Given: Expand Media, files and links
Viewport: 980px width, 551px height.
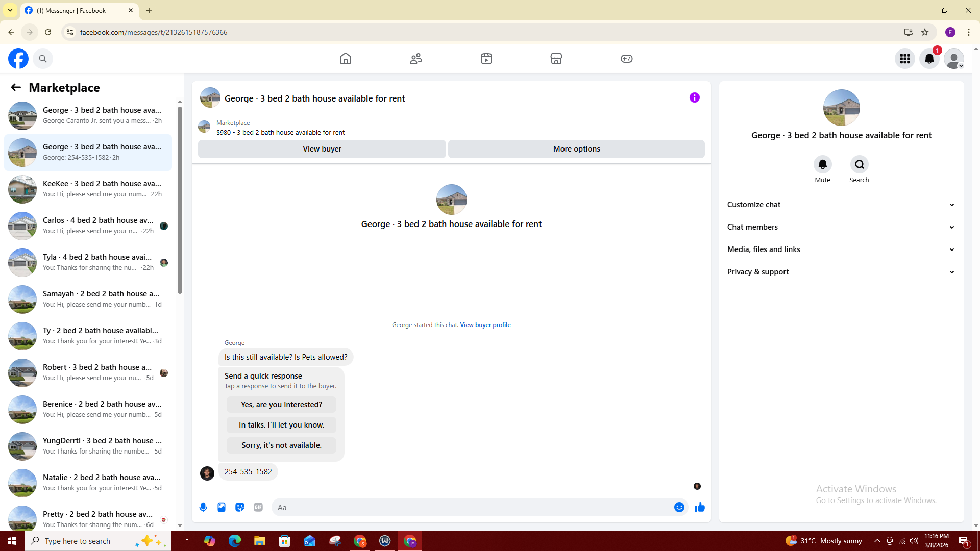Looking at the screenshot, I should click(x=841, y=249).
